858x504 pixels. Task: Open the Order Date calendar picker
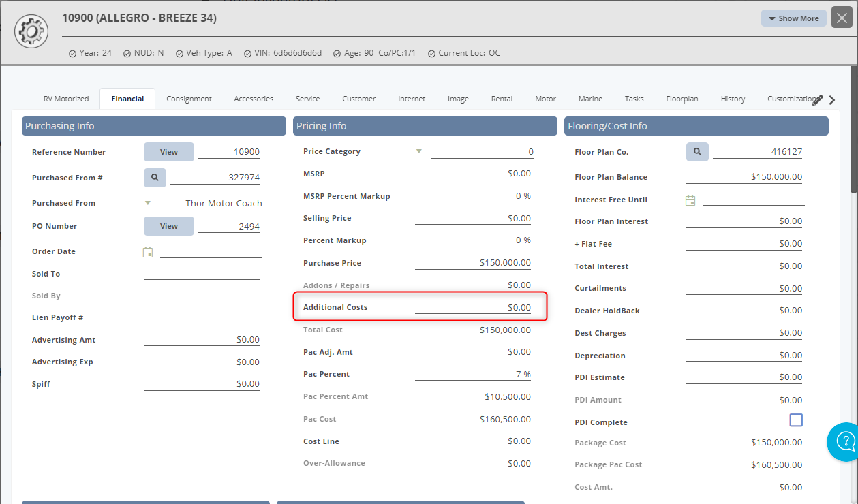click(x=148, y=251)
